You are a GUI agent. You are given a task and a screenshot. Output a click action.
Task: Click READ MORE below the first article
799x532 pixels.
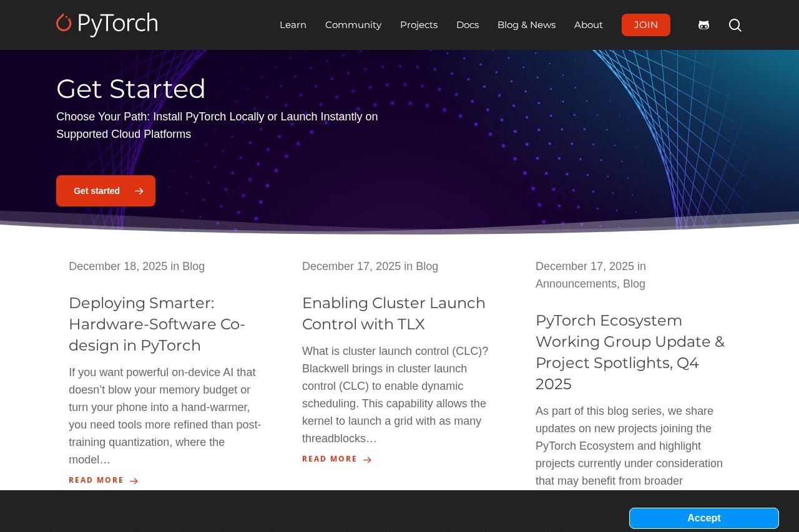[x=96, y=480]
